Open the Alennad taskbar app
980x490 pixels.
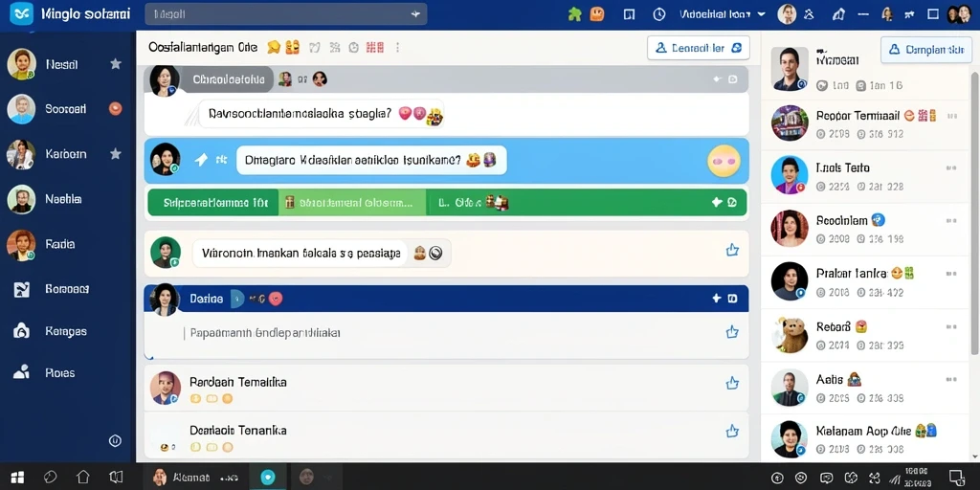(195, 478)
